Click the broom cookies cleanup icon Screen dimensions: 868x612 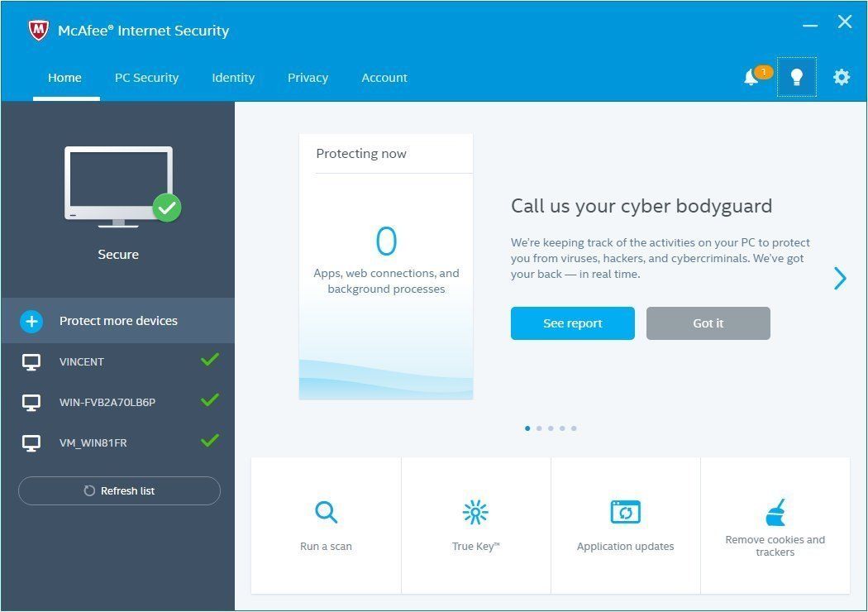775,512
